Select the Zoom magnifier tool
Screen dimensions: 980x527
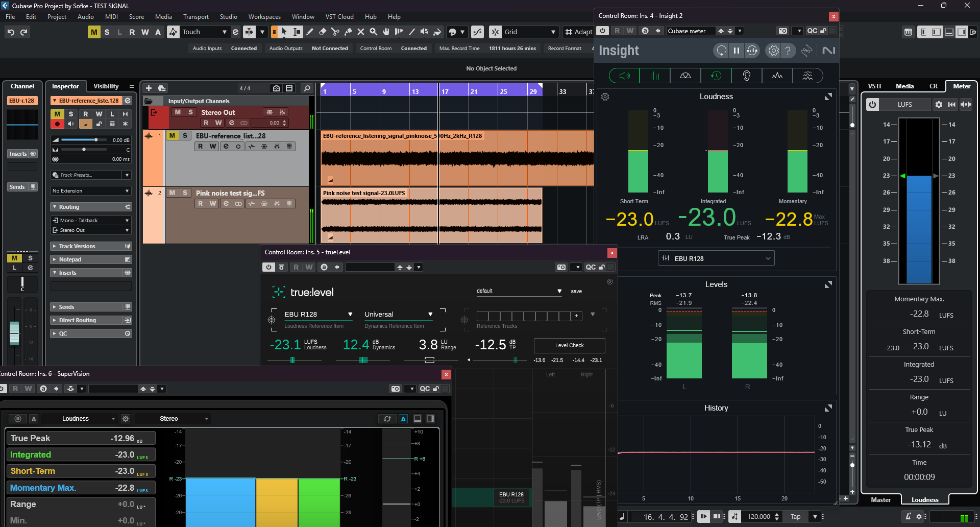374,32
